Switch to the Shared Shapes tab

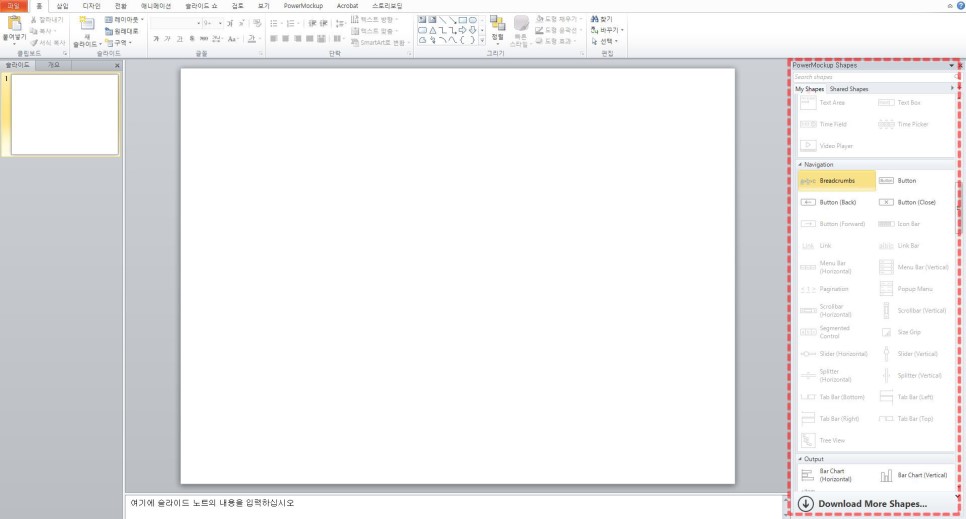[x=848, y=89]
